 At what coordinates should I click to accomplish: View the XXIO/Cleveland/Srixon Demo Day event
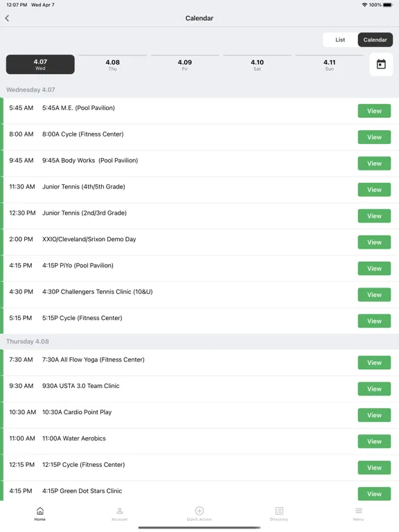[x=374, y=242]
